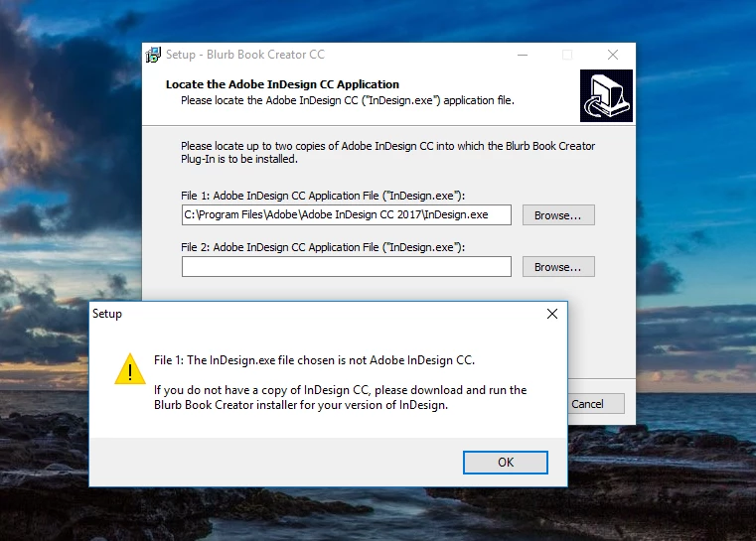Click the disabled maximize button

(x=567, y=55)
